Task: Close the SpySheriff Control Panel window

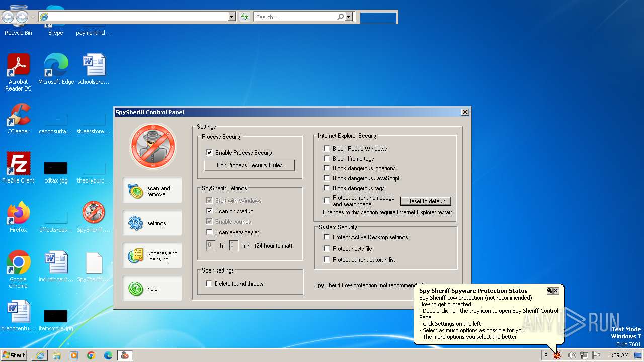Action: pos(465,112)
